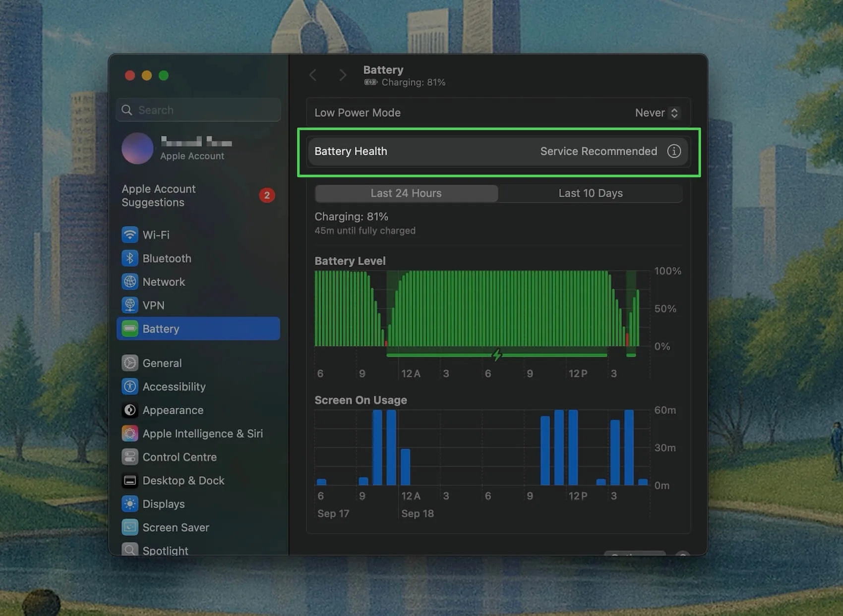Click the green zoom window button

[164, 75]
